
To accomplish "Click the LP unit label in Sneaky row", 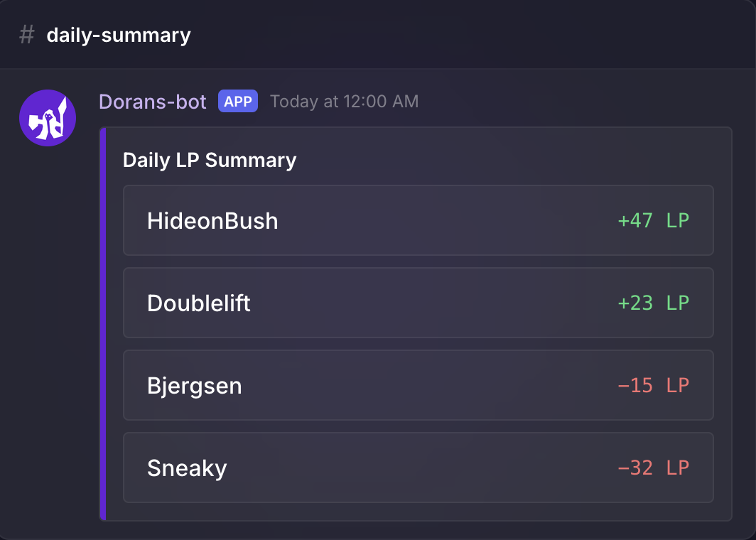I will 678,468.
